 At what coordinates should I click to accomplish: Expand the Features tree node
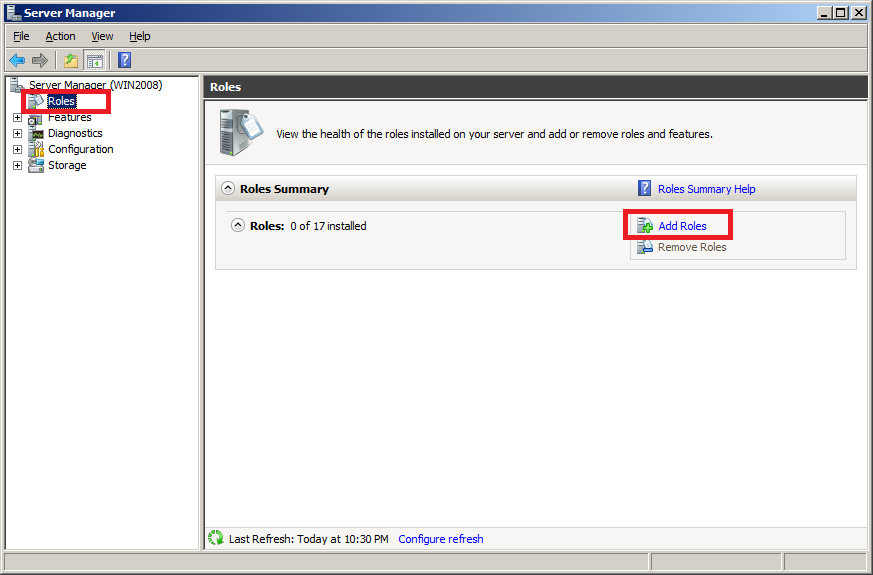click(x=17, y=117)
